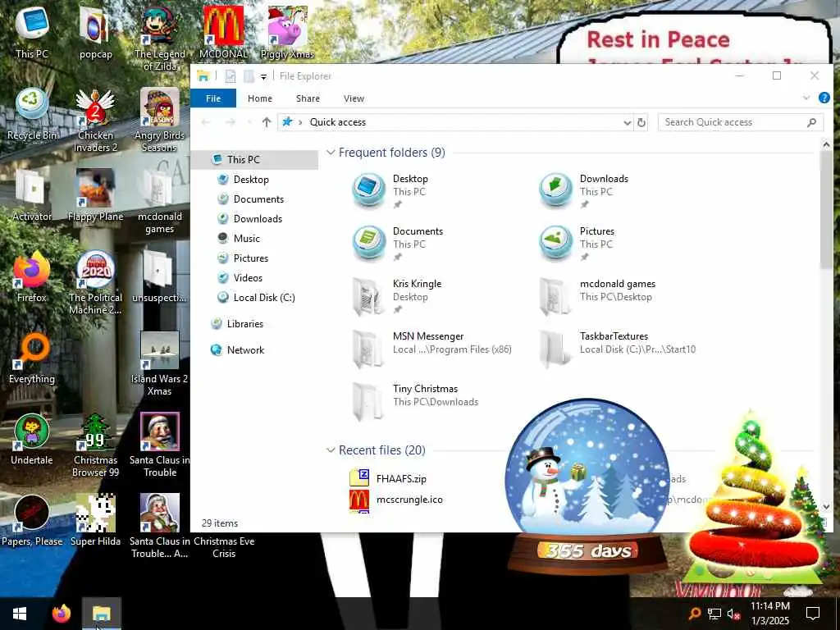Open the mcdonald games desktop folder
Screen dimensions: 840x630
tap(159, 202)
